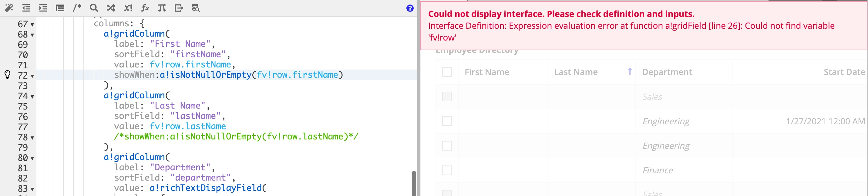
Task: Open the blue help question icon
Action: 410,8
